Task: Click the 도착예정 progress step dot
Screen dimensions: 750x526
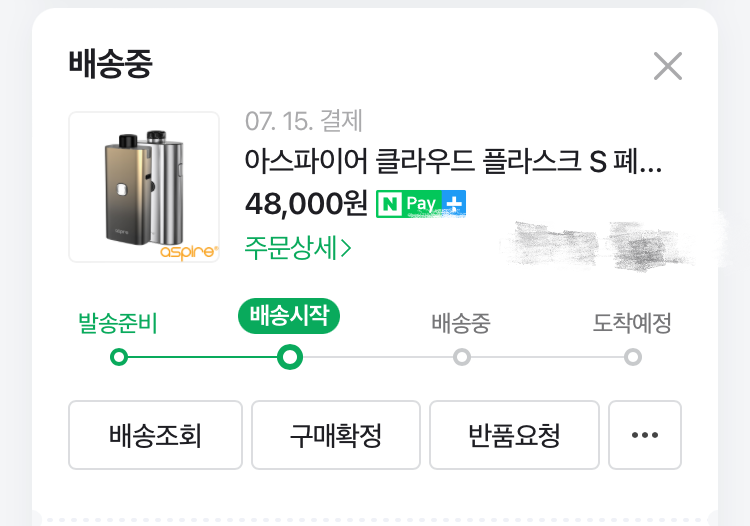Action: (632, 357)
